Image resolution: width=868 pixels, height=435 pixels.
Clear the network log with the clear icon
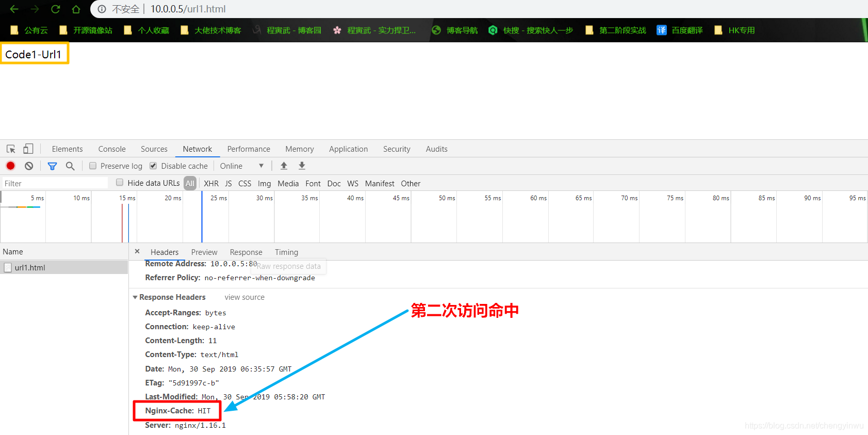(x=29, y=166)
